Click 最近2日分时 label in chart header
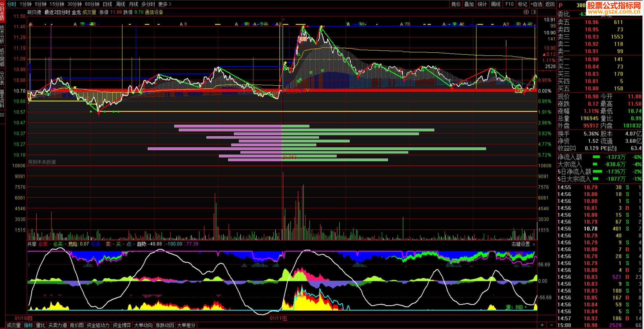 tap(57, 12)
